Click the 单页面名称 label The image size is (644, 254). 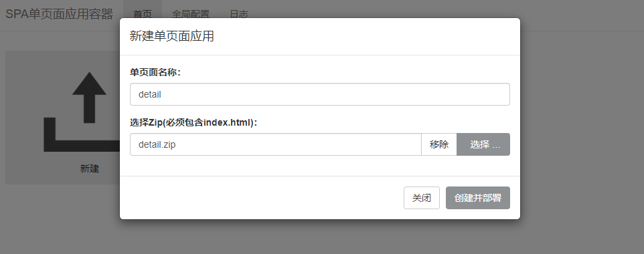(155, 73)
